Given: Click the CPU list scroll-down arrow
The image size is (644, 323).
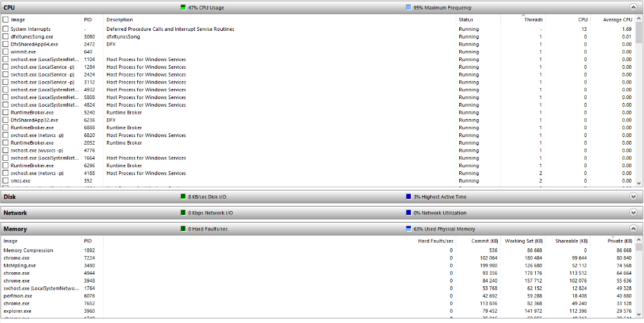Looking at the screenshot, I should [x=639, y=183].
